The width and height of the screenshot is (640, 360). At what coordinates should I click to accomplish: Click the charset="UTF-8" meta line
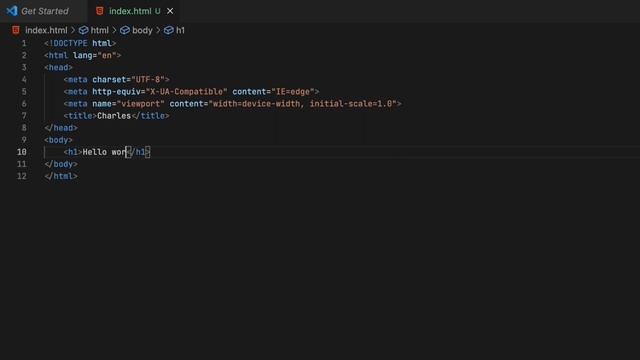click(x=116, y=80)
